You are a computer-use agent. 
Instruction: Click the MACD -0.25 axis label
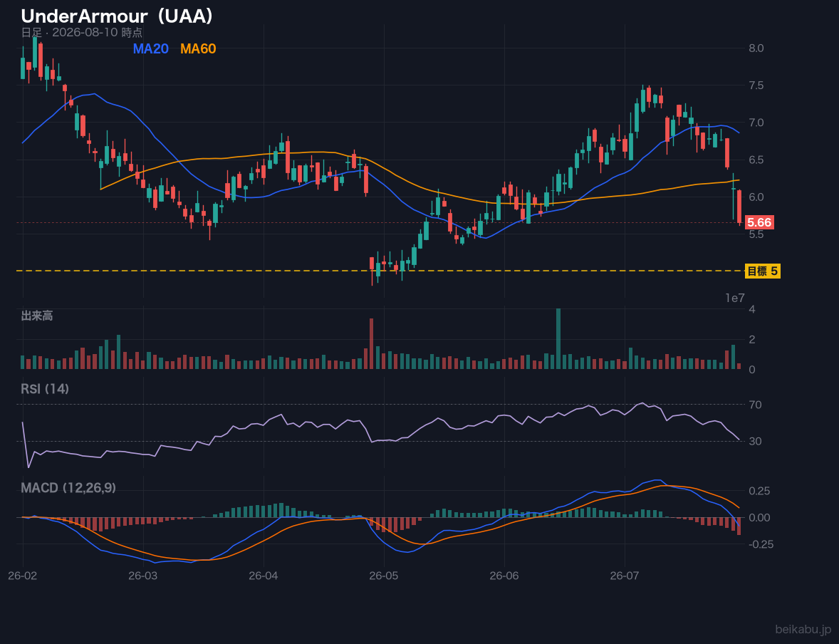click(x=761, y=544)
